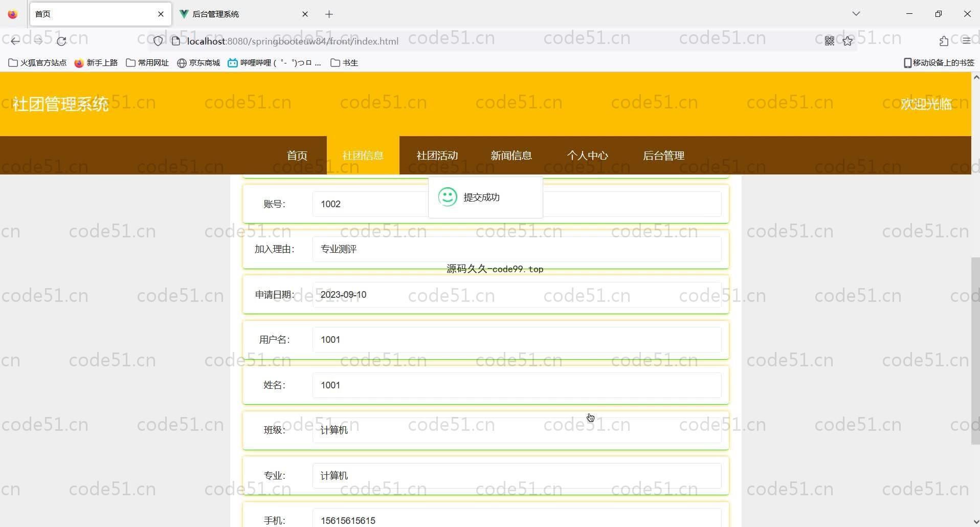The height and width of the screenshot is (527, 980).
Task: Open the 常用网址 bookmark folder
Action: pyautogui.click(x=147, y=63)
